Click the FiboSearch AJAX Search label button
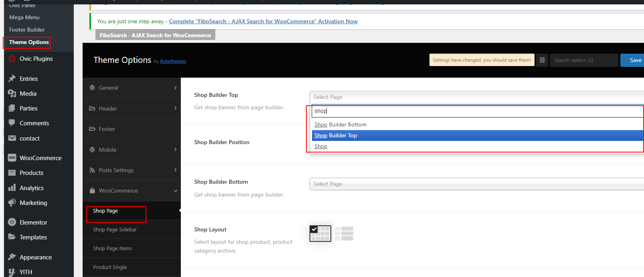 [x=155, y=35]
